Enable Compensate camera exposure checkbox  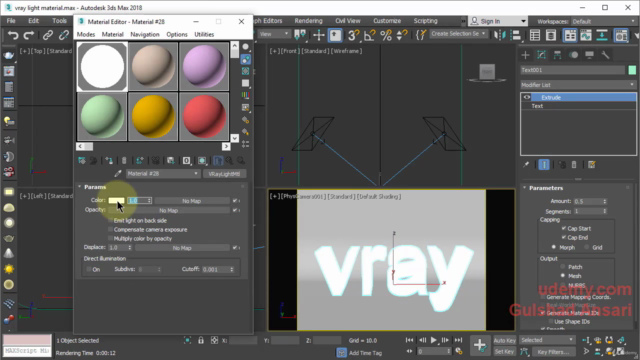point(111,229)
